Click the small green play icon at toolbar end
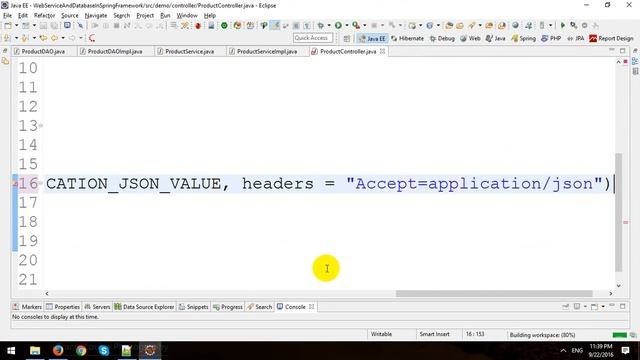Screen dimensions: 640x360 (562, 25)
